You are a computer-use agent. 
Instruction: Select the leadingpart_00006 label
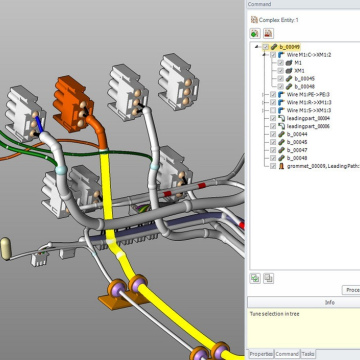[308, 126]
